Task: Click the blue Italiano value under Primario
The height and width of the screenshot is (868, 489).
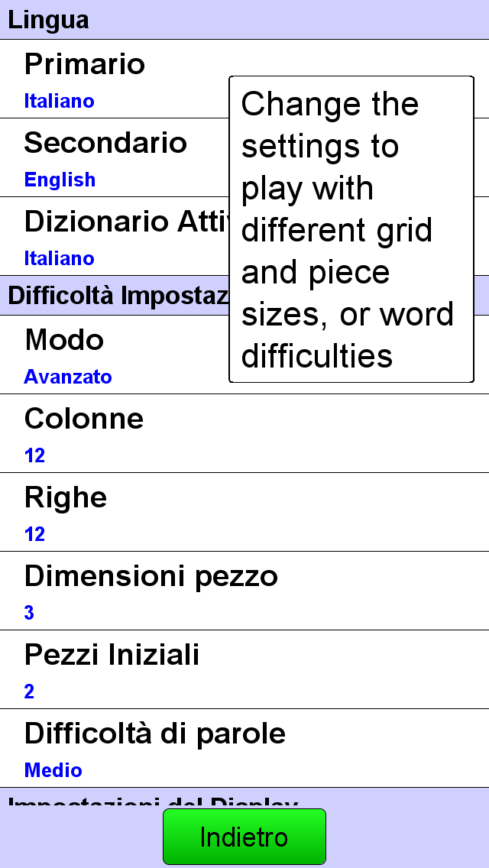Action: (60, 102)
